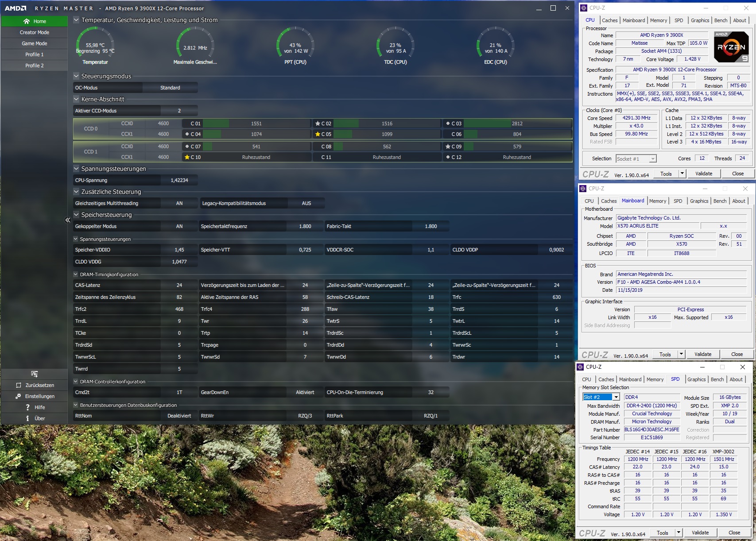Click the dot marker beside C 07
This screenshot has width=756, height=541.
click(187, 147)
